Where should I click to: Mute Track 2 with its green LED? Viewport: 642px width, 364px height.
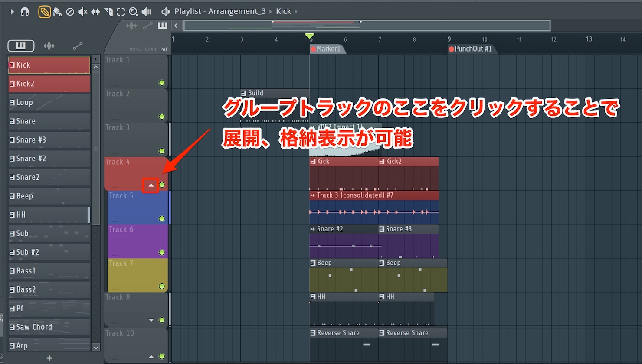[x=162, y=117]
